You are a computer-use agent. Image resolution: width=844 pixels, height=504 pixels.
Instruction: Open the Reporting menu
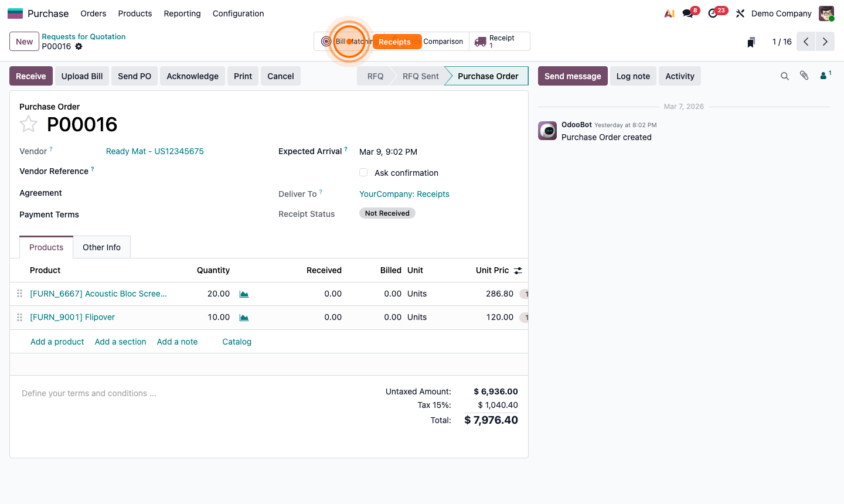click(182, 13)
